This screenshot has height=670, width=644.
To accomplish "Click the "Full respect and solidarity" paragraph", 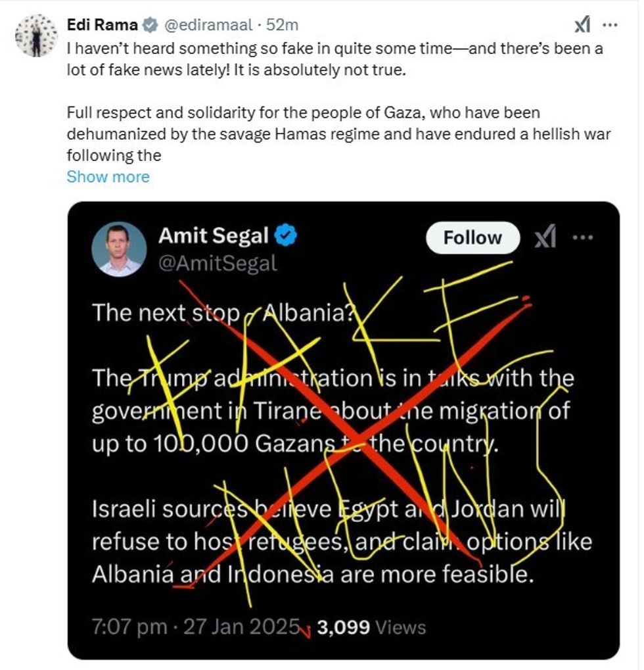I will [x=338, y=134].
